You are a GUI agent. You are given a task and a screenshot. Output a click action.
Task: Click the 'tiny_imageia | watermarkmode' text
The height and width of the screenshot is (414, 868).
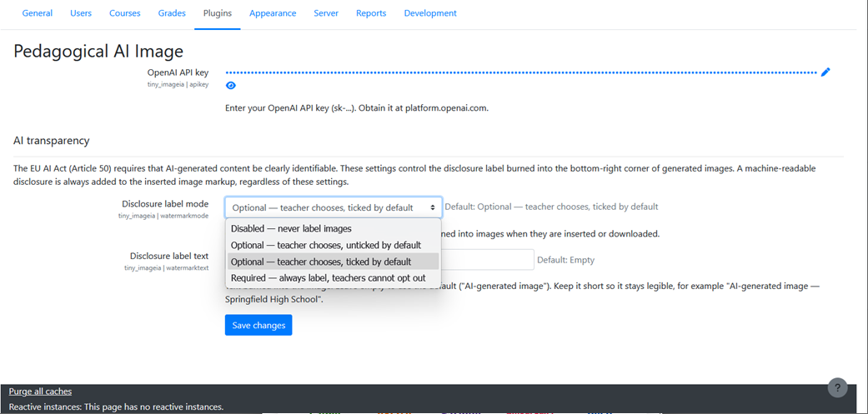(x=163, y=216)
